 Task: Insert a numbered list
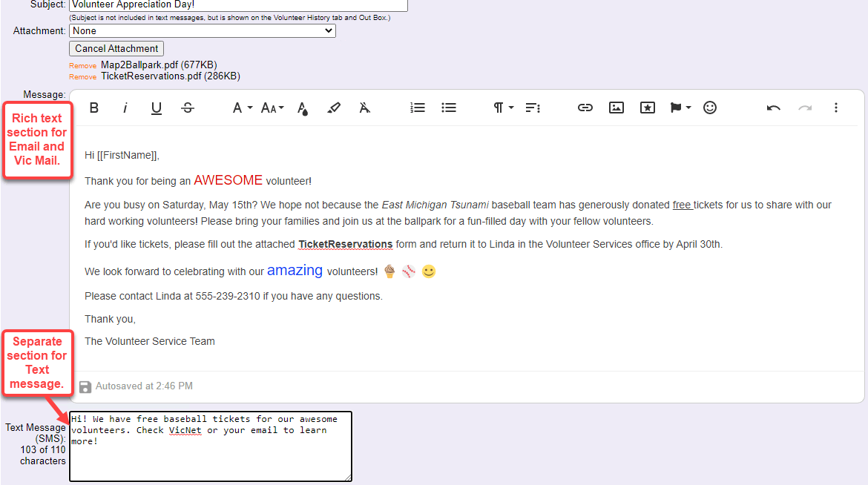(x=417, y=108)
